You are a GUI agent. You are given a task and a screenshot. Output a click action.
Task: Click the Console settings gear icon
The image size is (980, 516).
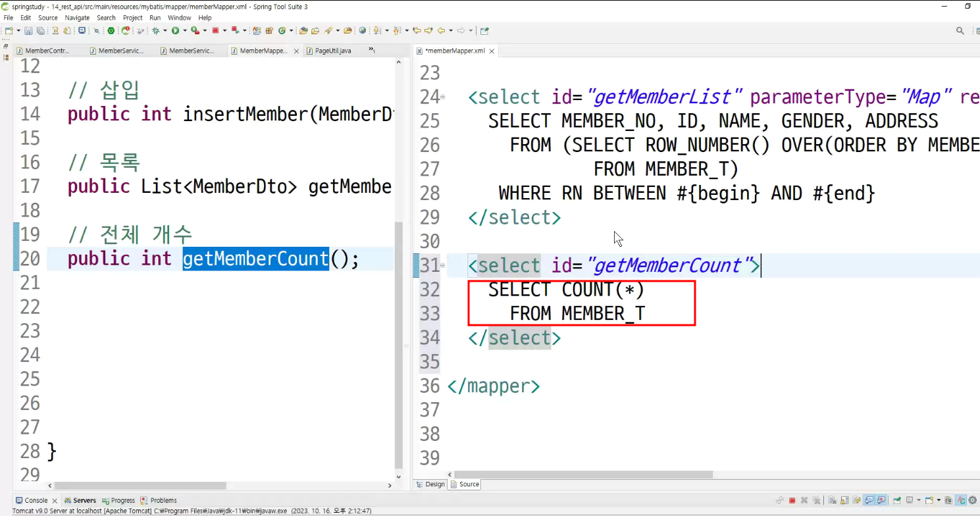972,500
